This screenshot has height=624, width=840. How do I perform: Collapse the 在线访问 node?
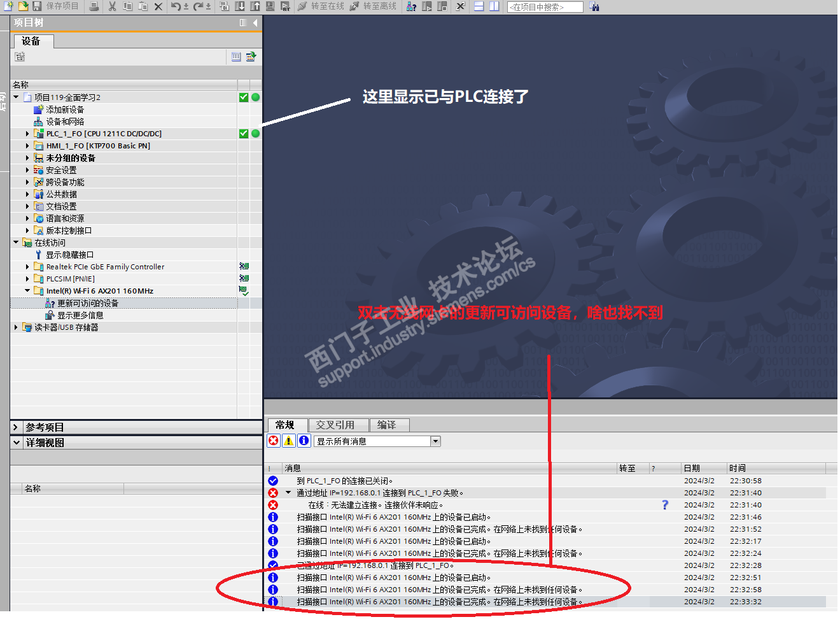click(16, 243)
